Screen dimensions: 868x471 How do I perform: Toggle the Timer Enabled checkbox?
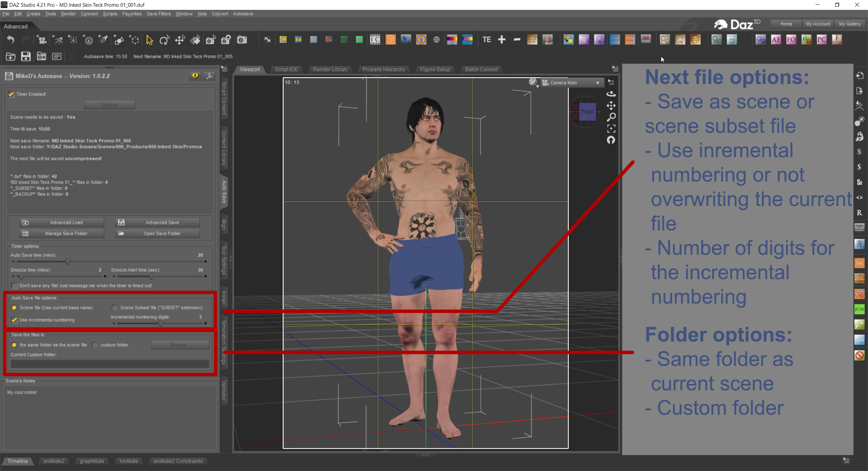pos(11,94)
